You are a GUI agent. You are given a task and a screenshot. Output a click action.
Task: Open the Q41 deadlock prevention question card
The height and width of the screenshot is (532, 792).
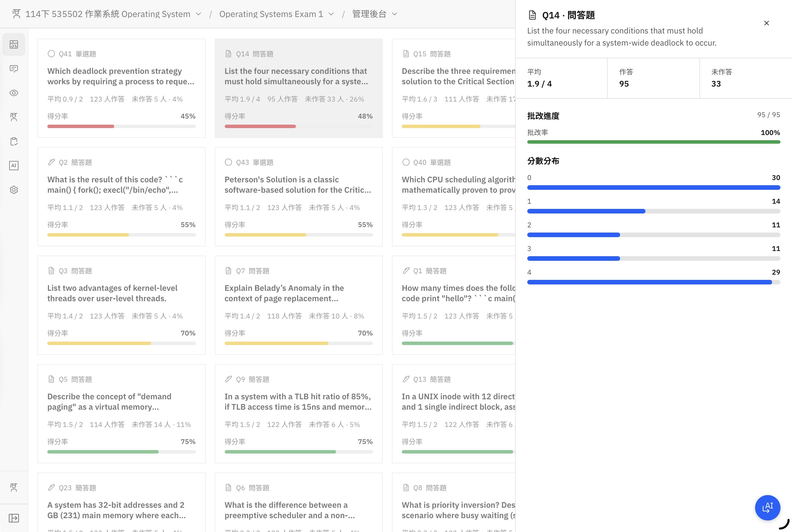tap(121, 88)
